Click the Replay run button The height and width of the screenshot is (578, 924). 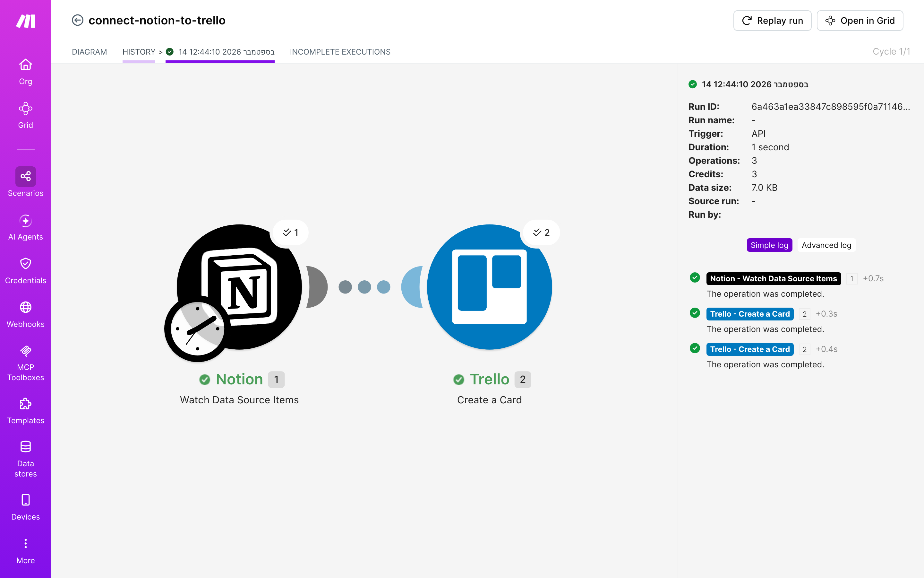click(772, 21)
